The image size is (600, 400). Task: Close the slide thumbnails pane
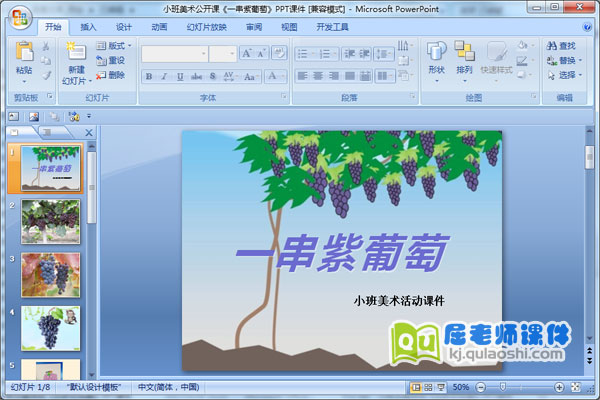89,132
